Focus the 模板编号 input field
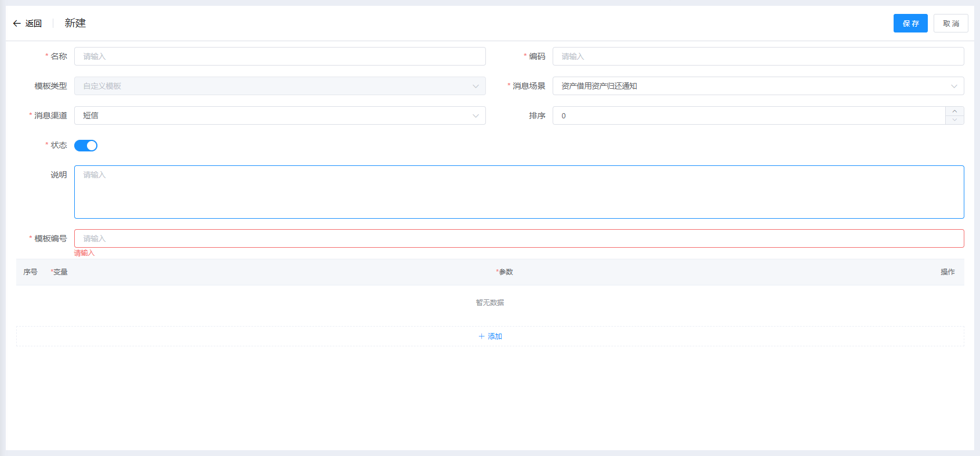Screen dimensions: 980x456 [x=518, y=238]
